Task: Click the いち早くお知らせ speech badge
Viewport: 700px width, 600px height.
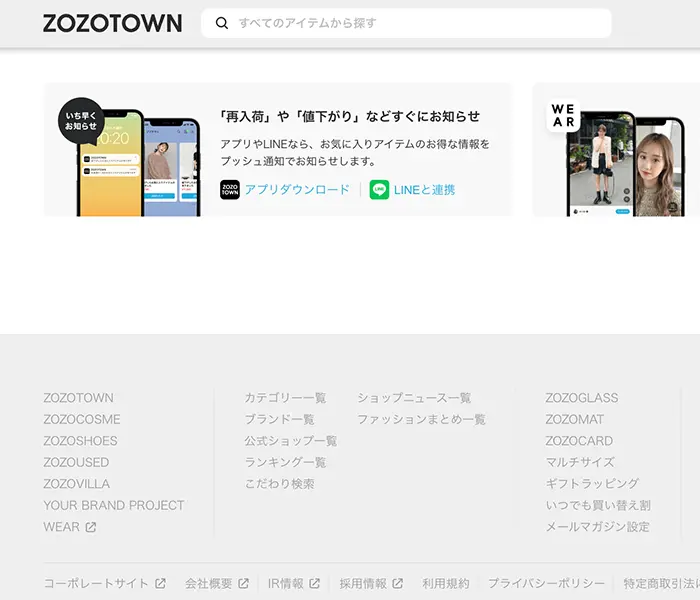Action: (x=81, y=121)
